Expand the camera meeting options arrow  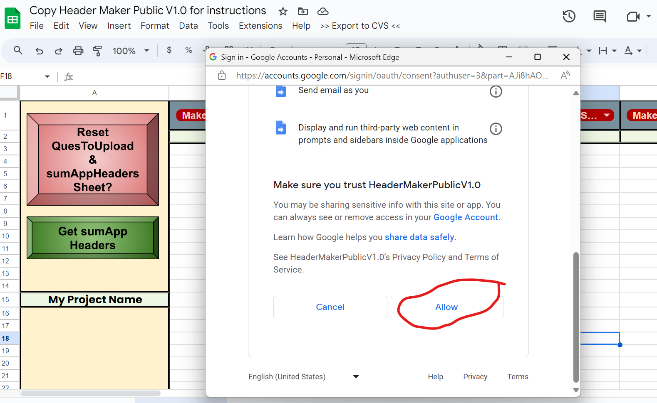tap(648, 16)
